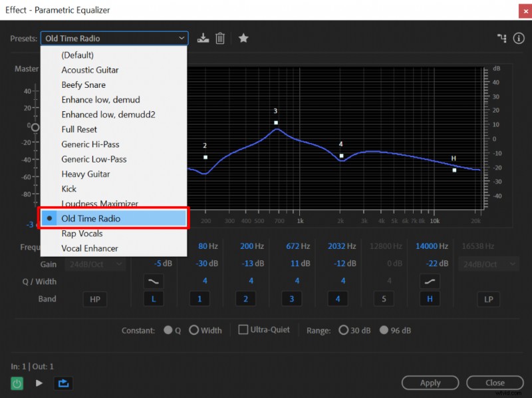
Task: Select the Old Time Radio preset
Action: tap(100, 218)
